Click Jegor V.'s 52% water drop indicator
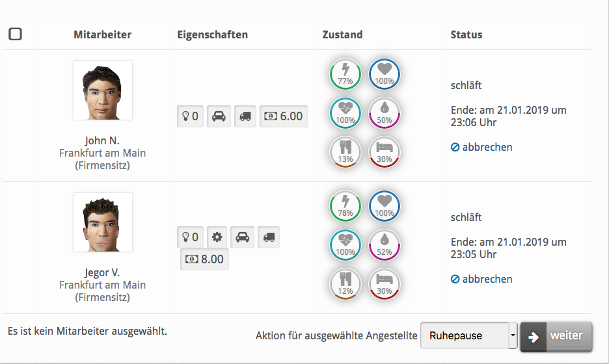Screen dimensions: 609x364 tap(385, 244)
